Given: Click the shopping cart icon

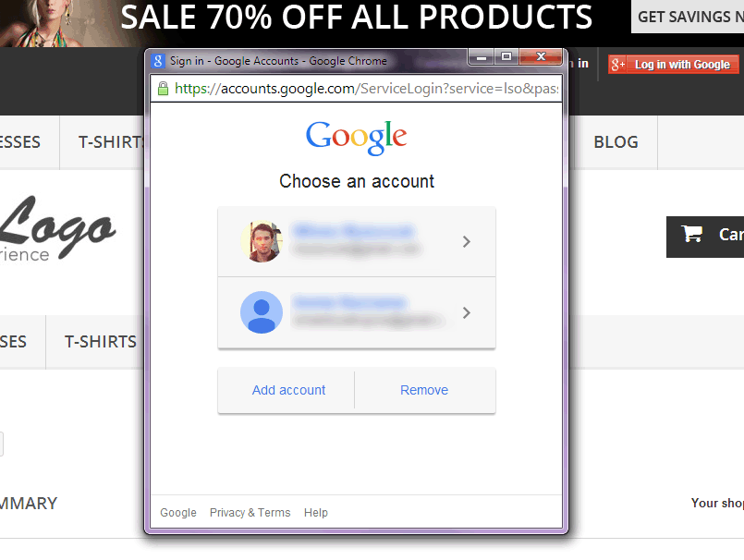Looking at the screenshot, I should [692, 234].
